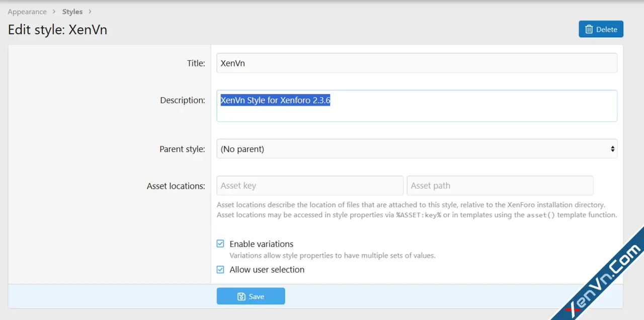Click the "Title:" label
The height and width of the screenshot is (320, 644).
pyautogui.click(x=196, y=63)
